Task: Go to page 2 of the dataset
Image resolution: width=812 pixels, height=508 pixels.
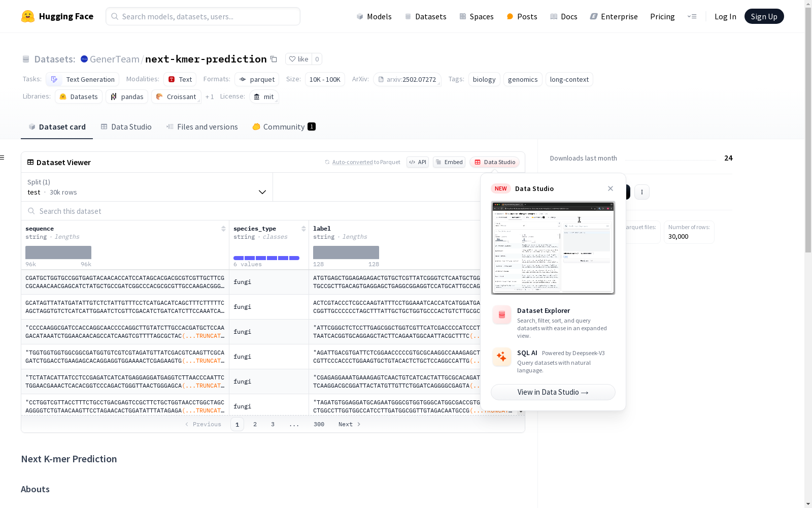Action: pyautogui.click(x=255, y=424)
